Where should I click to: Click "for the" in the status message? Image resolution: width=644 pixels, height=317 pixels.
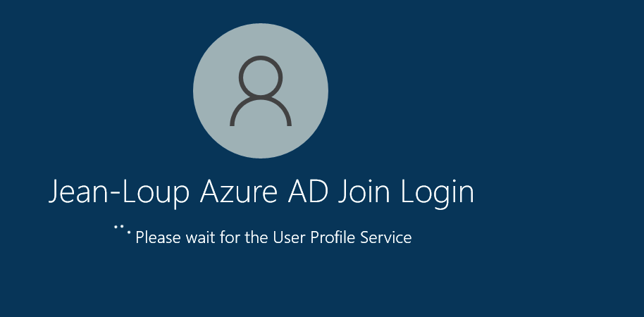244,237
